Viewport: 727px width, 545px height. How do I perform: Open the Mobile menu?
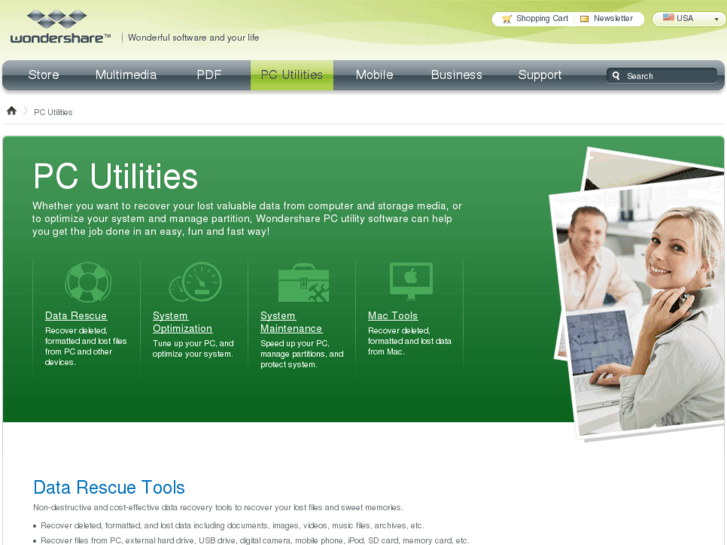[x=374, y=75]
